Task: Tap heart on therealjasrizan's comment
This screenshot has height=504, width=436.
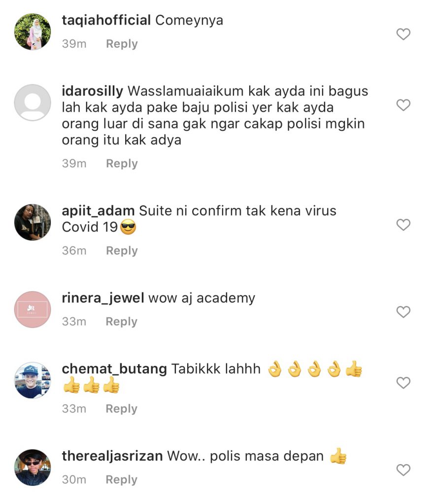Action: pyautogui.click(x=403, y=470)
